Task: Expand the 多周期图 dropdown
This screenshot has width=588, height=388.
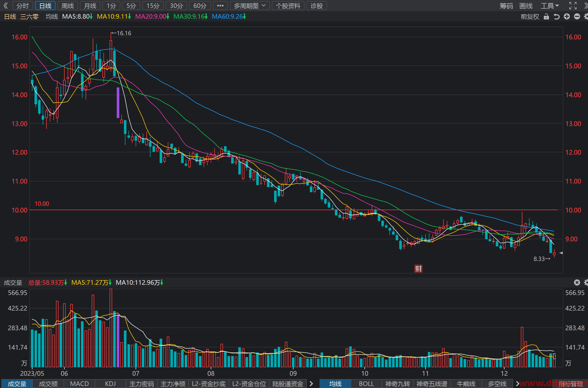Action: [x=250, y=6]
